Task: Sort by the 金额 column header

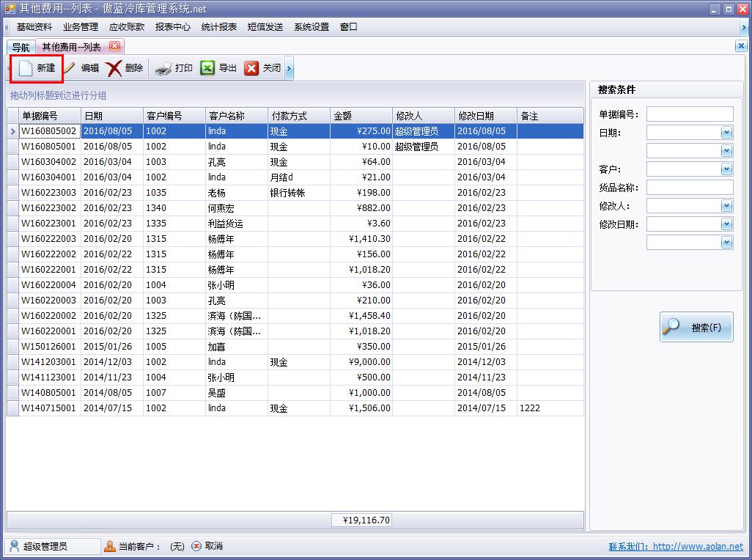Action: click(x=361, y=116)
